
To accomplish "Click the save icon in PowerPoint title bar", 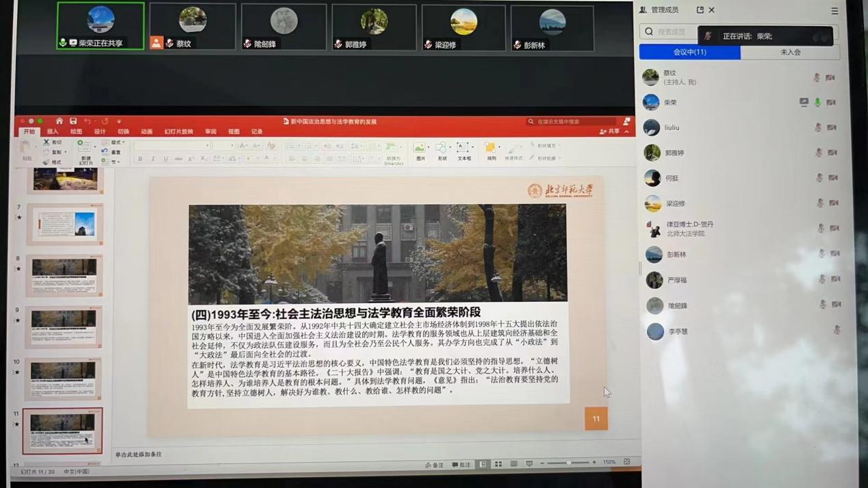I will [x=73, y=121].
